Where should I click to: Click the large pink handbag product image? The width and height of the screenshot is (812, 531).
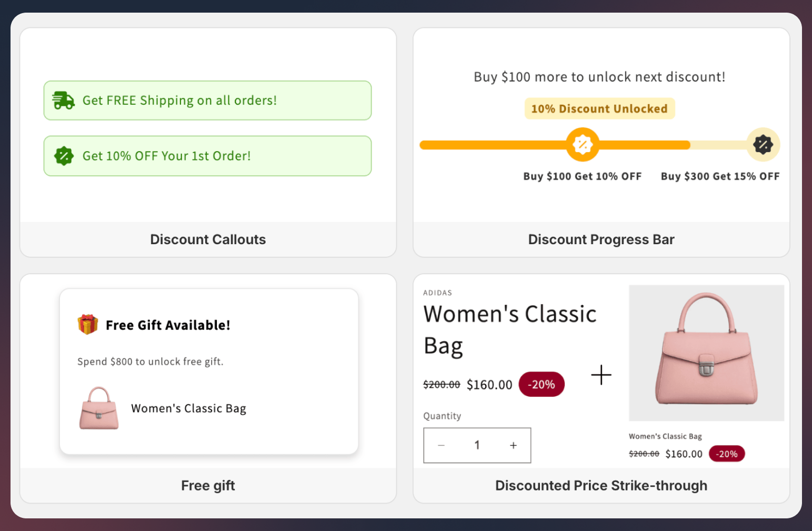click(706, 352)
